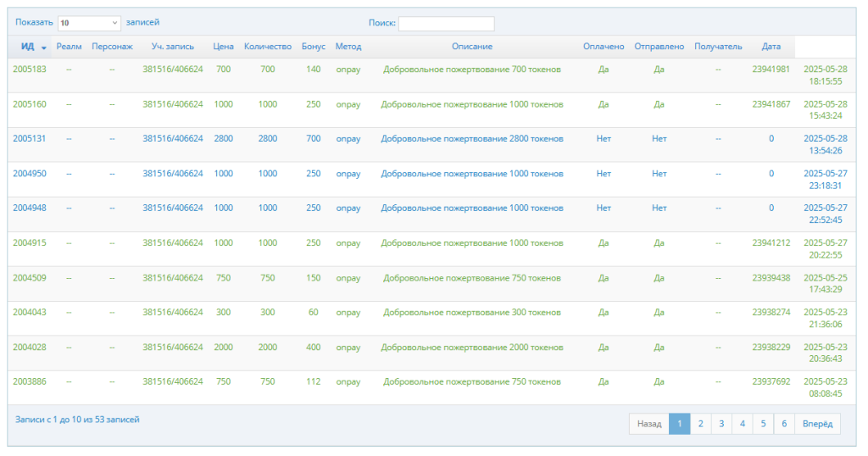
Task: Open the Показать records-per-page dropdown
Action: [90, 24]
